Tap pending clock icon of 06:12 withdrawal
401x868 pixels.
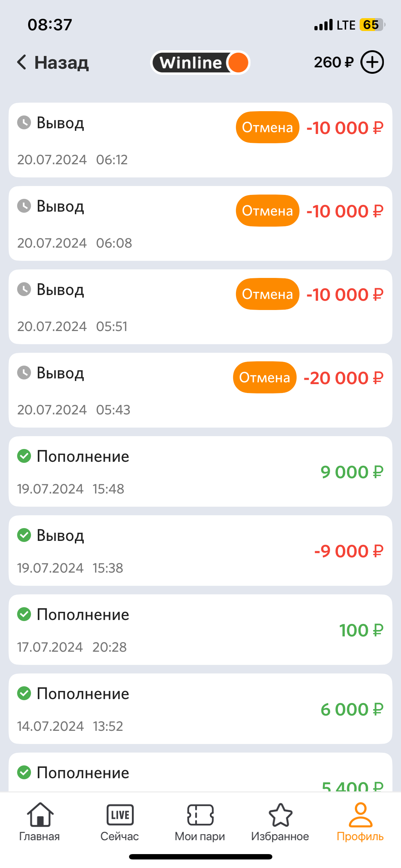(x=24, y=123)
